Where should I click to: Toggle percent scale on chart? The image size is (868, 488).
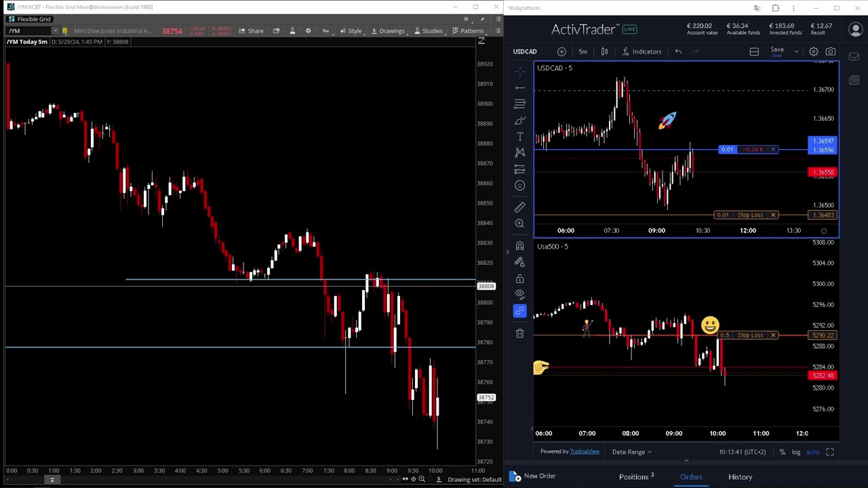tap(782, 452)
